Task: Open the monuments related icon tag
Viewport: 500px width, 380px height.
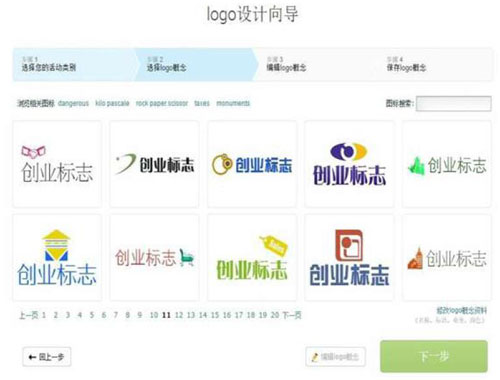Action: point(233,103)
